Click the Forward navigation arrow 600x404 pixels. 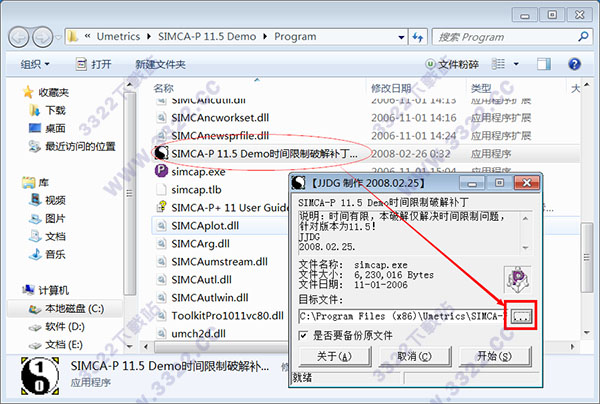[x=42, y=37]
